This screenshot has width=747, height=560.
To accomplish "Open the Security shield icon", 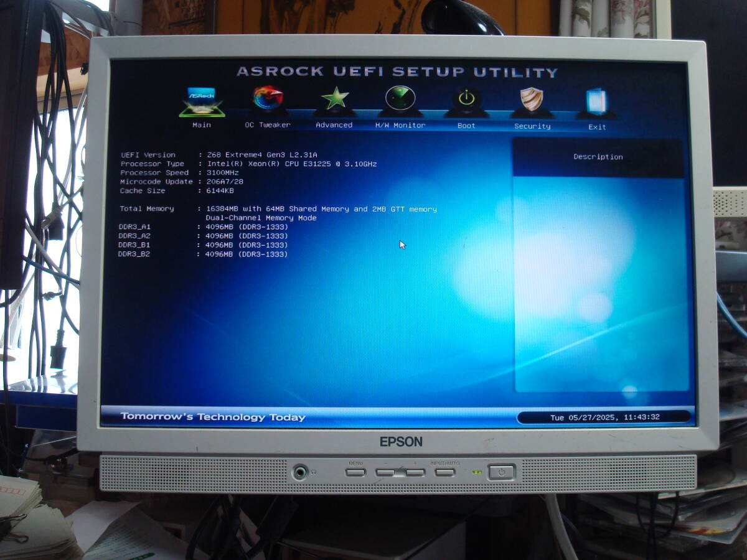I will point(532,100).
